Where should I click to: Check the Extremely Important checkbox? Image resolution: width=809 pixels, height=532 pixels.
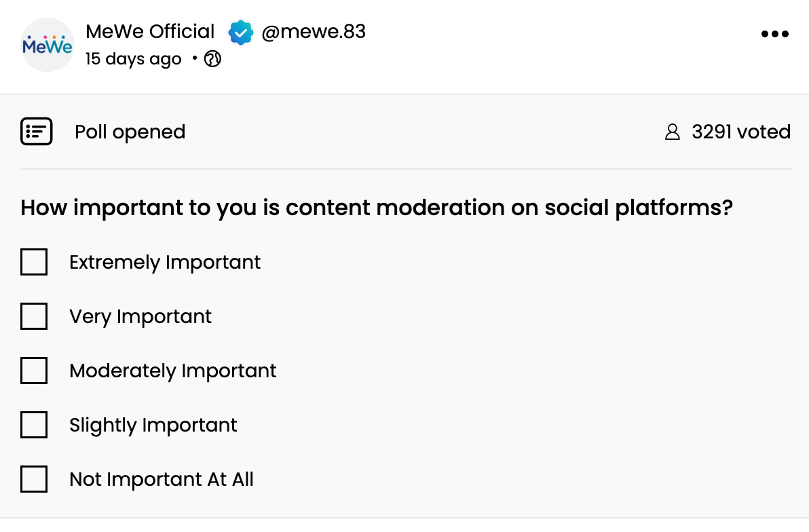click(34, 262)
